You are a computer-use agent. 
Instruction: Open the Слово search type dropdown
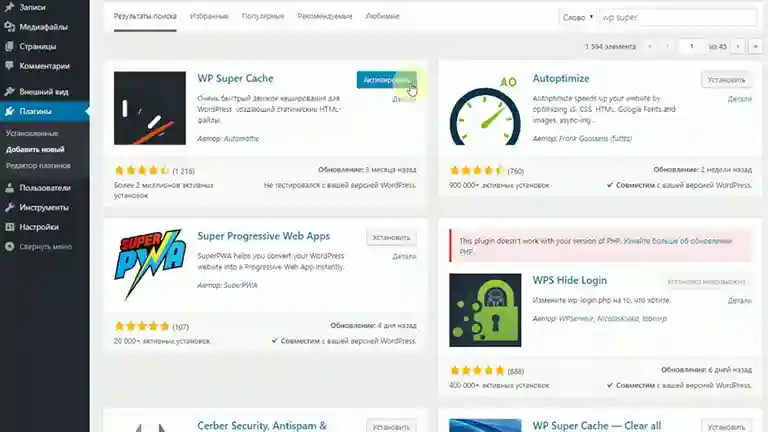click(578, 17)
